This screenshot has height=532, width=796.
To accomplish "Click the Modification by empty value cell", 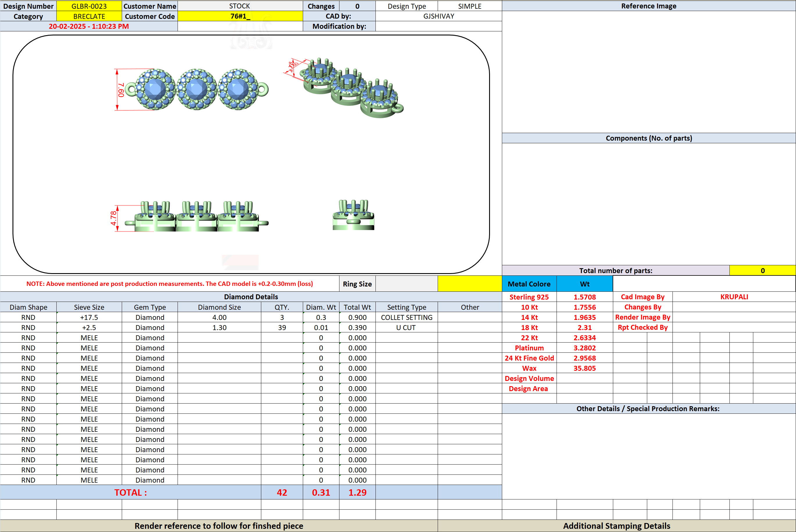I will pos(438,26).
